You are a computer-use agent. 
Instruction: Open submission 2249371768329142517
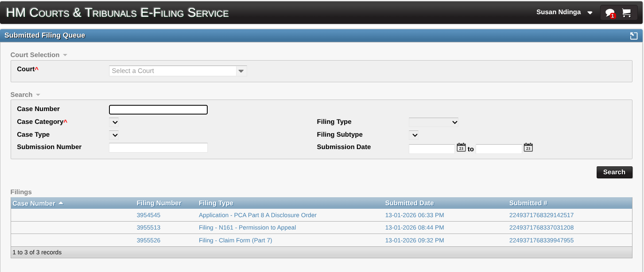point(542,215)
